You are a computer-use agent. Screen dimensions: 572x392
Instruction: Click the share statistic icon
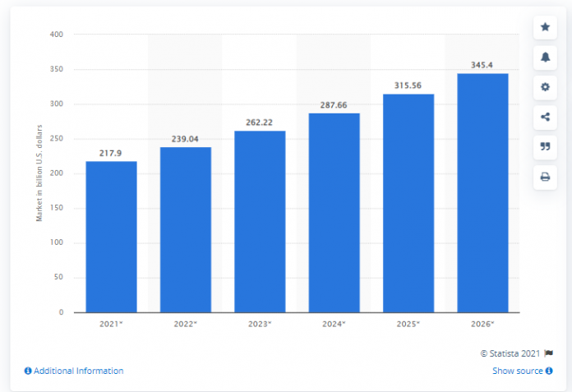pyautogui.click(x=544, y=117)
